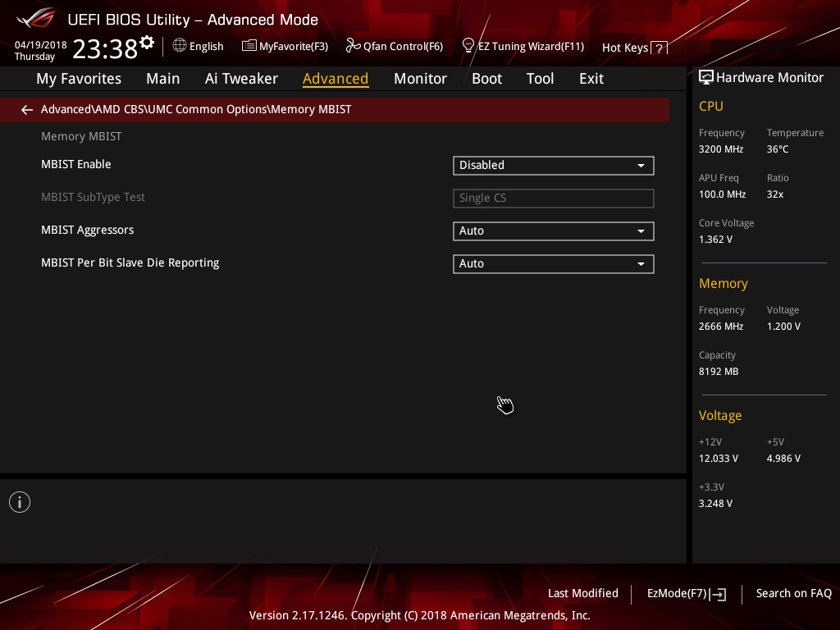Image resolution: width=840 pixels, height=630 pixels.
Task: Click the CPU temperature 36°C value
Action: (778, 149)
